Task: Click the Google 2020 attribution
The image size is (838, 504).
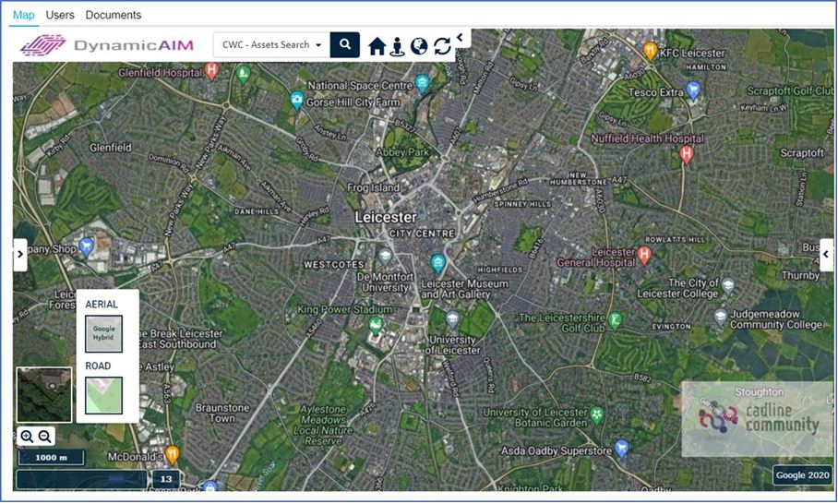Action: click(x=802, y=474)
